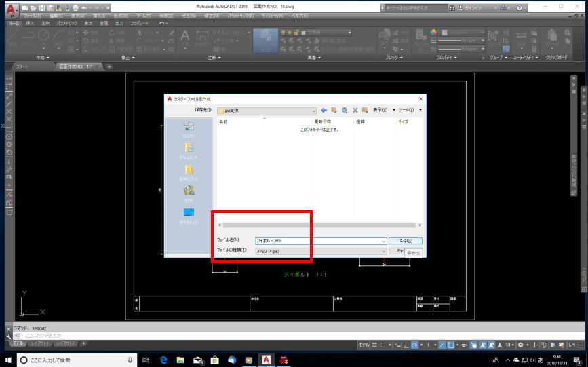Expand the プロパティ panel in ribbon
Screen dimensions: 588x367
pos(446,58)
